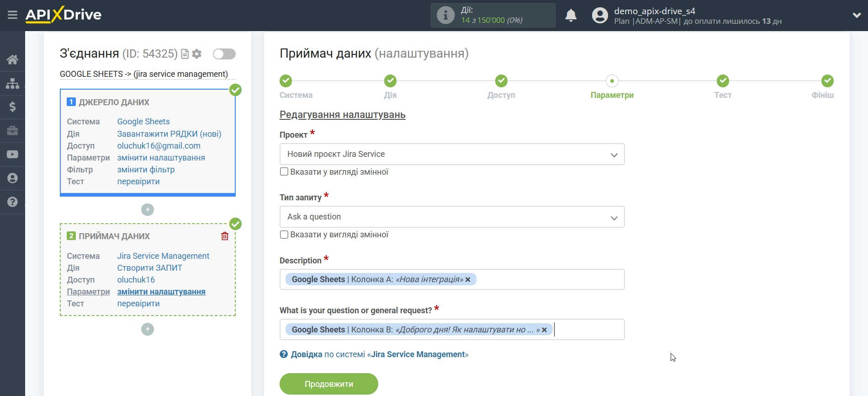Click source змінити налаштування link
868x396 pixels.
click(161, 158)
